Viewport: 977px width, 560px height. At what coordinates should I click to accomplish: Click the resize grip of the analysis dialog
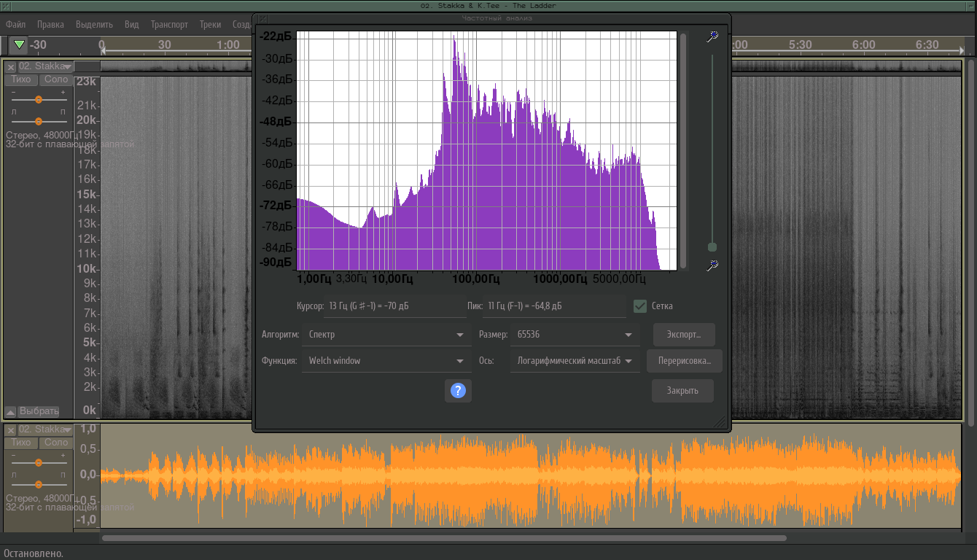[720, 421]
